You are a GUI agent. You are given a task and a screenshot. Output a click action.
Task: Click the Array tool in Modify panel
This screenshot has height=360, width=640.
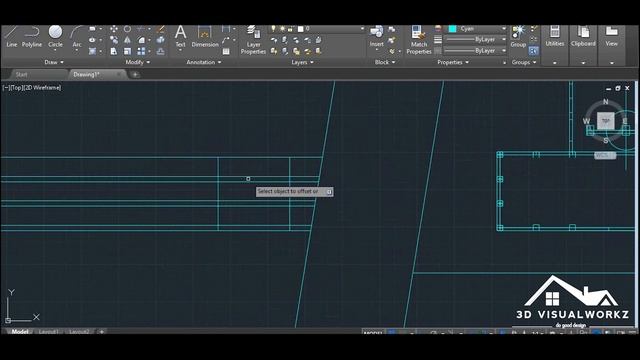tap(141, 51)
